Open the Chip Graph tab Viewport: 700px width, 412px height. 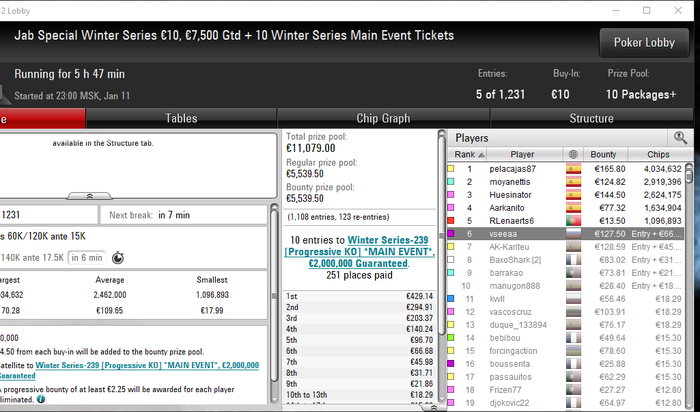coord(383,118)
